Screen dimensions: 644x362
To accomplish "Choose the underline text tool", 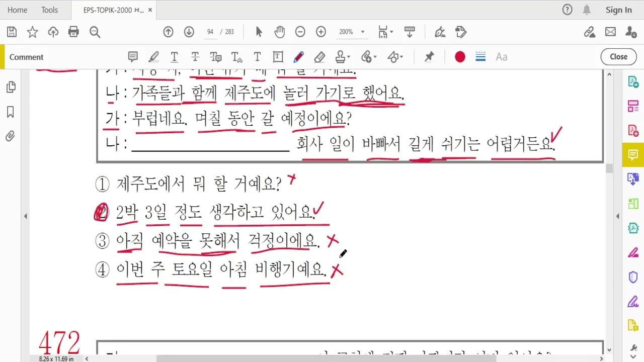I will (174, 57).
